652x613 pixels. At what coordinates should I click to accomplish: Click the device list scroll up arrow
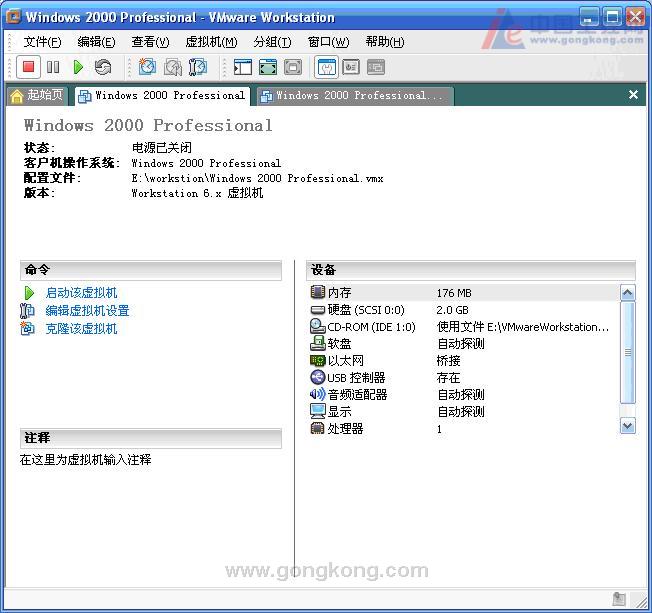[627, 293]
